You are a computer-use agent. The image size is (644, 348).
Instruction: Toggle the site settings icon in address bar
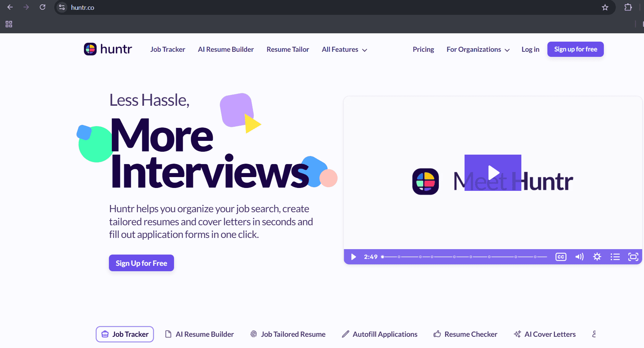tap(61, 7)
